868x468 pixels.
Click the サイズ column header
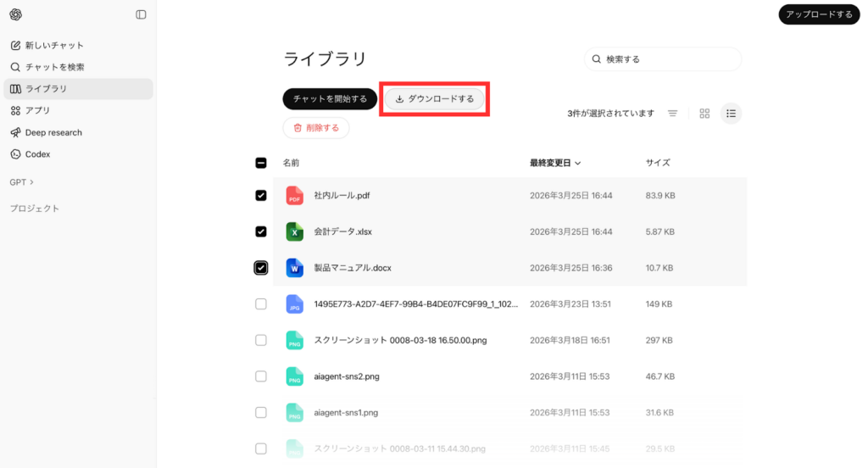658,163
